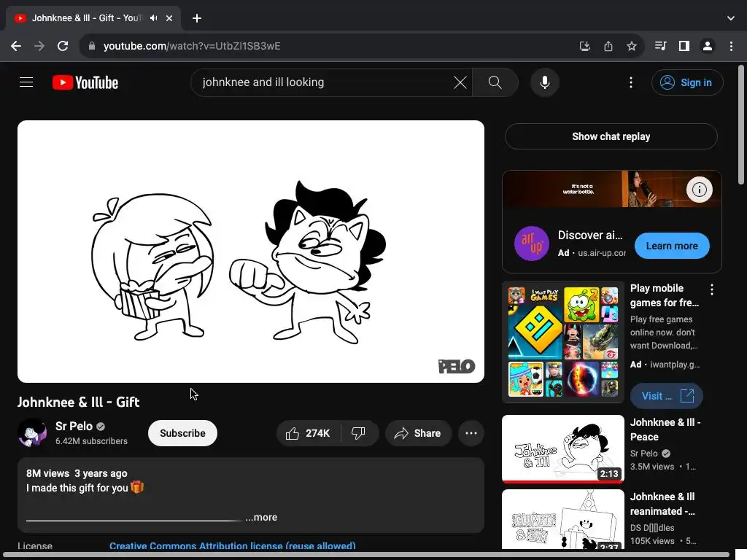The image size is (747, 560).
Task: Click Learn more on air up ad
Action: pos(672,246)
